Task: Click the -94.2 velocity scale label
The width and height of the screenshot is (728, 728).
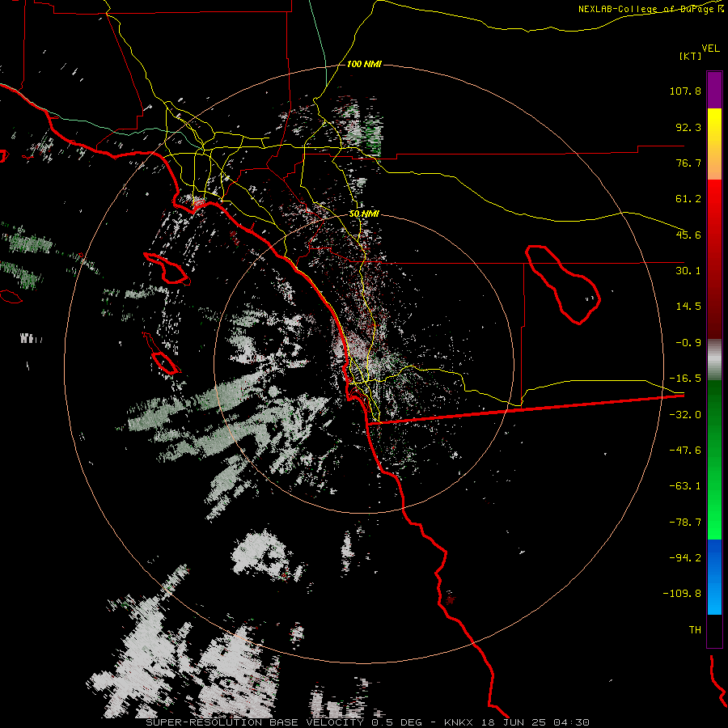Action: pyautogui.click(x=685, y=557)
